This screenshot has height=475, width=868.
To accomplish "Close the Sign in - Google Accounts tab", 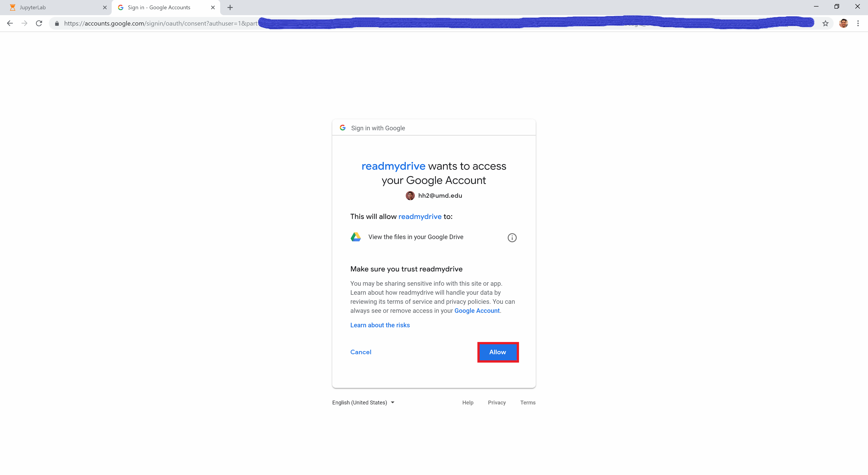I will [213, 7].
